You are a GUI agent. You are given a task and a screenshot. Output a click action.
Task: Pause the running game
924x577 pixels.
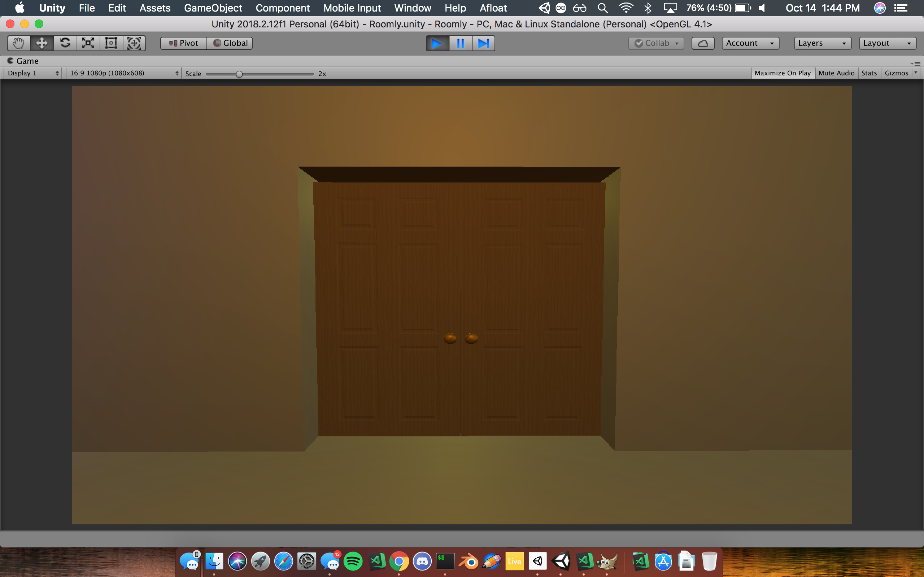pos(461,43)
